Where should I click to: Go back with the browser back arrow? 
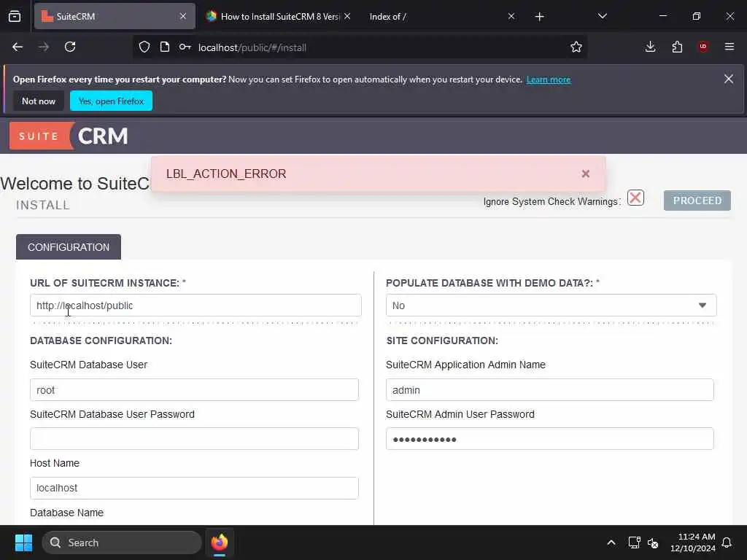click(18, 47)
